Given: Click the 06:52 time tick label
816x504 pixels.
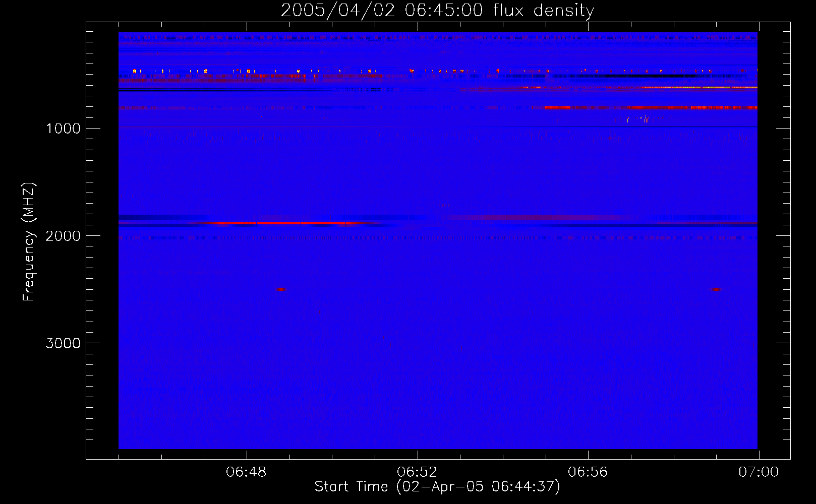Looking at the screenshot, I should tap(417, 472).
